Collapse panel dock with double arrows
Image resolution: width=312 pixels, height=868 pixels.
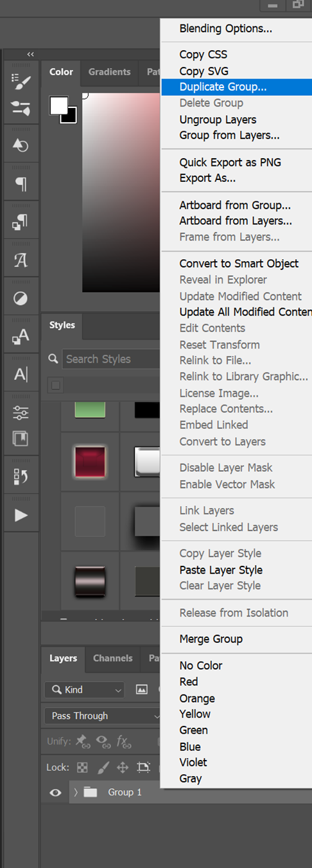(x=30, y=54)
